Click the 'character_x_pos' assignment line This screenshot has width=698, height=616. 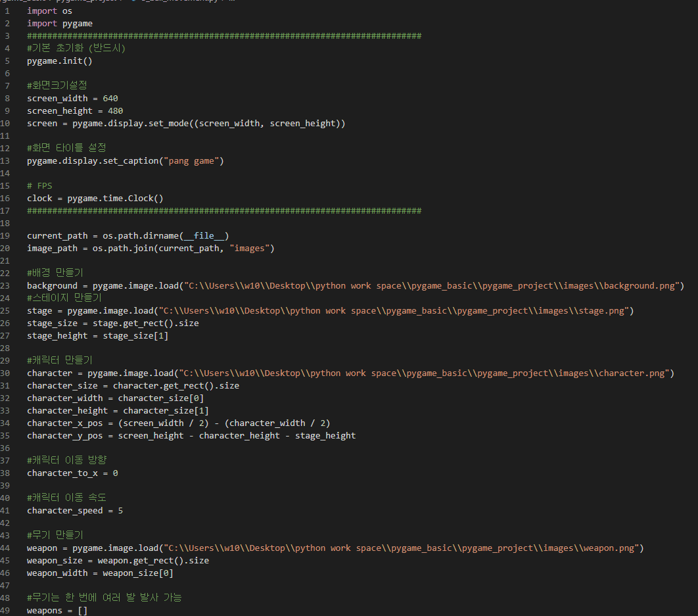pos(179,423)
